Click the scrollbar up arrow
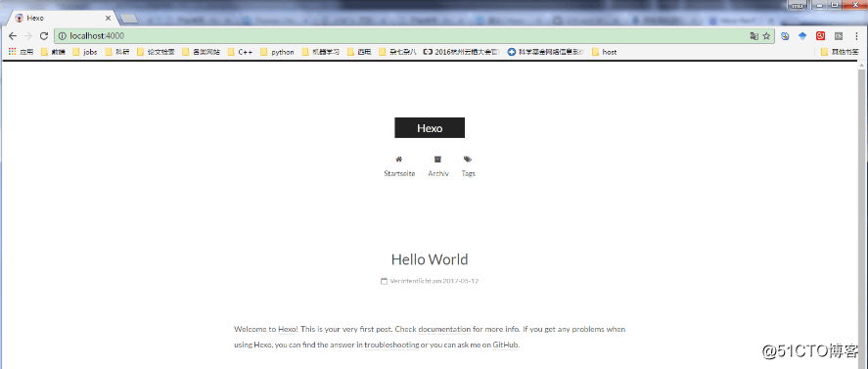 click(x=862, y=65)
